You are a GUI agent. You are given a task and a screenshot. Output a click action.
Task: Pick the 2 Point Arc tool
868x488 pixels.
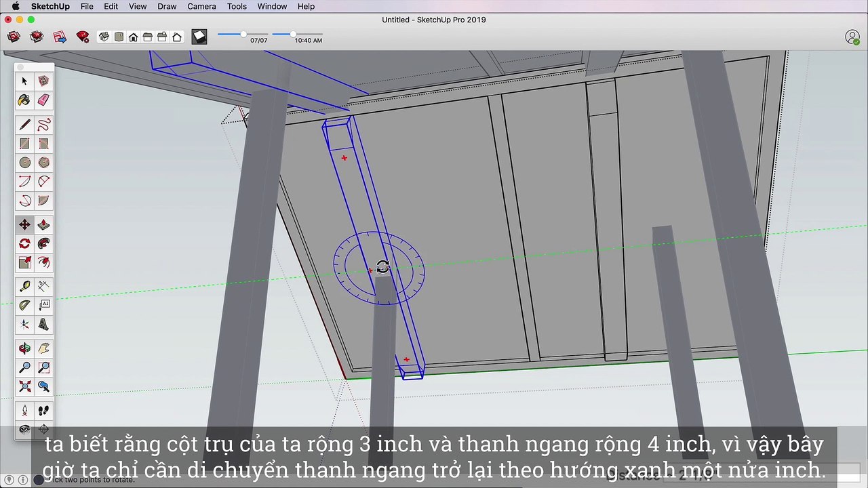pos(43,182)
